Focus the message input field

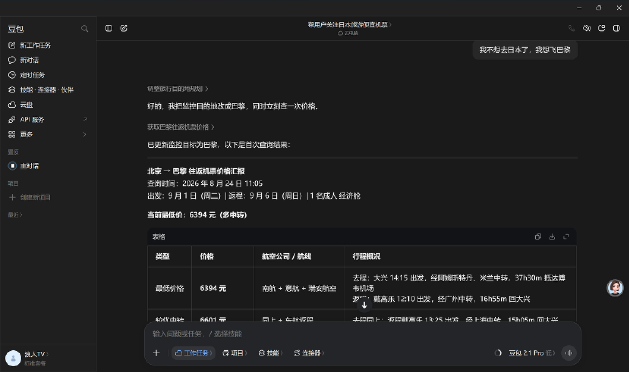[x=362, y=334]
